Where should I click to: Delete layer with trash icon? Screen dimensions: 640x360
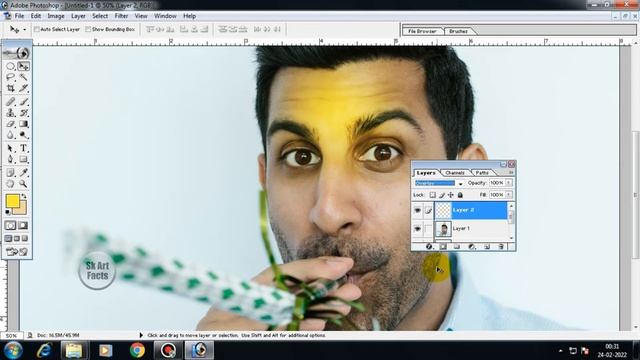click(x=501, y=247)
